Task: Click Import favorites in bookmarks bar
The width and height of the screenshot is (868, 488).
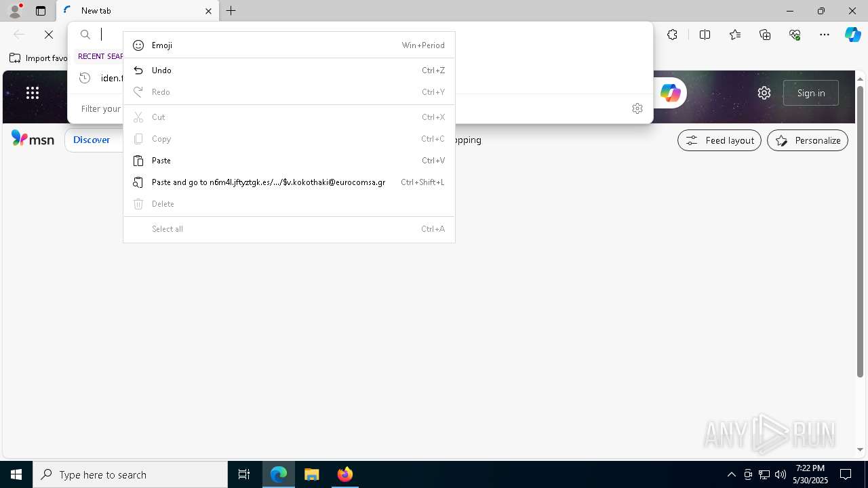Action: (x=39, y=58)
